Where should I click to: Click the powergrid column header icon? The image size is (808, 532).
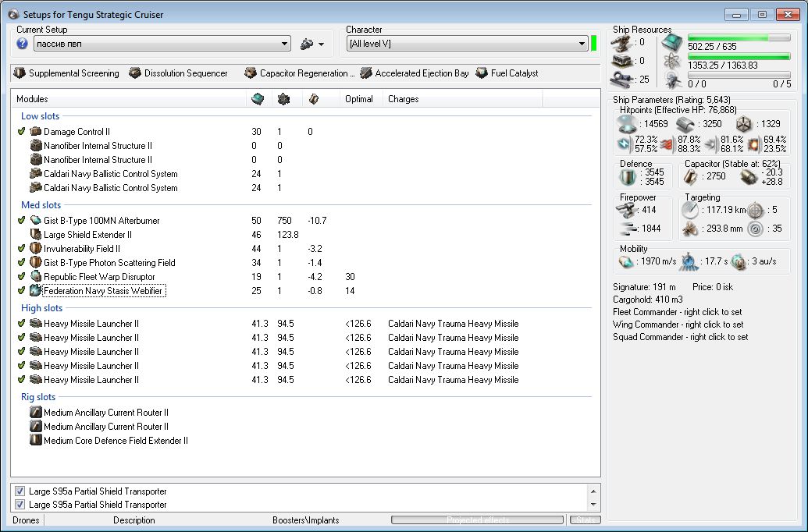coord(283,99)
